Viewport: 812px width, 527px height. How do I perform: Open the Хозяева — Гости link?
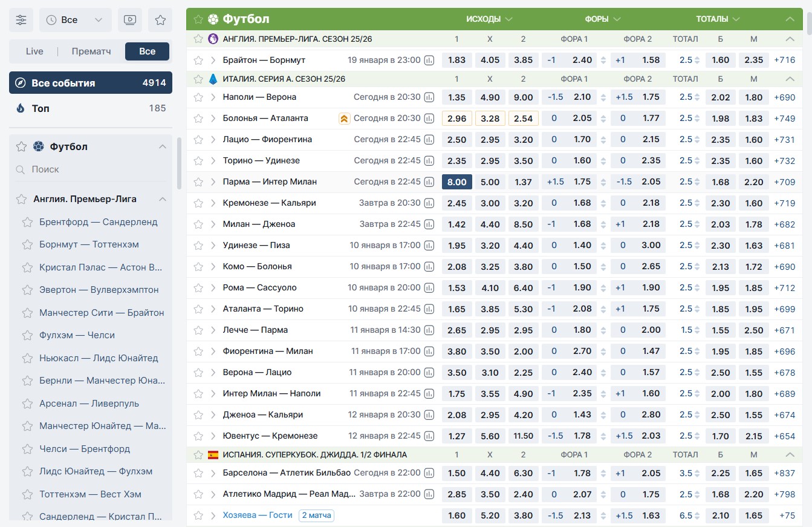(x=258, y=516)
